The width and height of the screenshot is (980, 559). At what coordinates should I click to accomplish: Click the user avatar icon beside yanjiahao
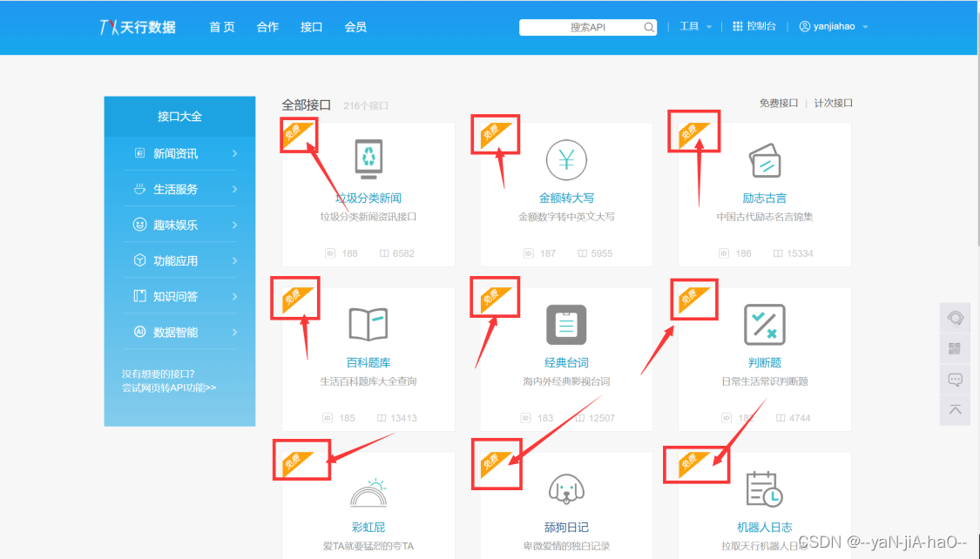point(804,26)
